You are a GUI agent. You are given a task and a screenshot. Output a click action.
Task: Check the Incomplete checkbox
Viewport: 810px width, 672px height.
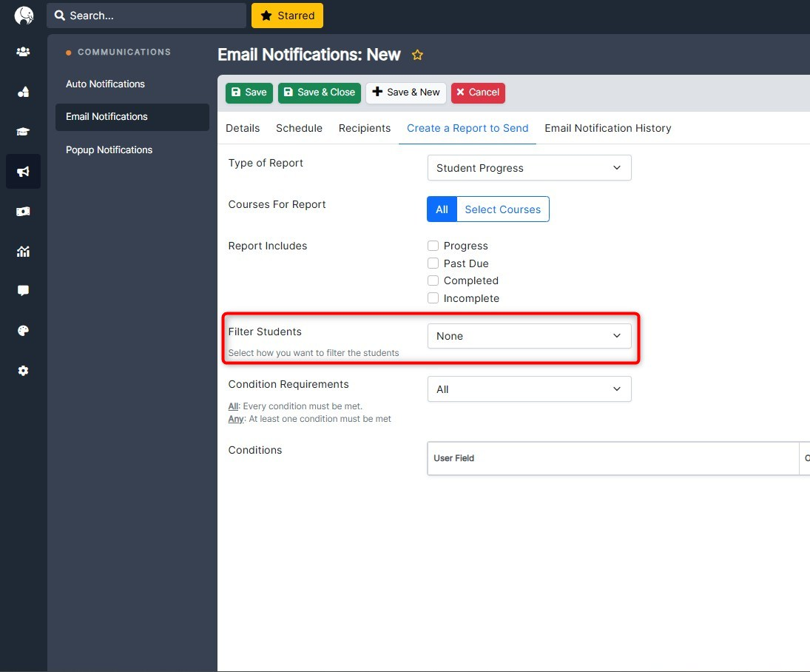[x=433, y=298]
